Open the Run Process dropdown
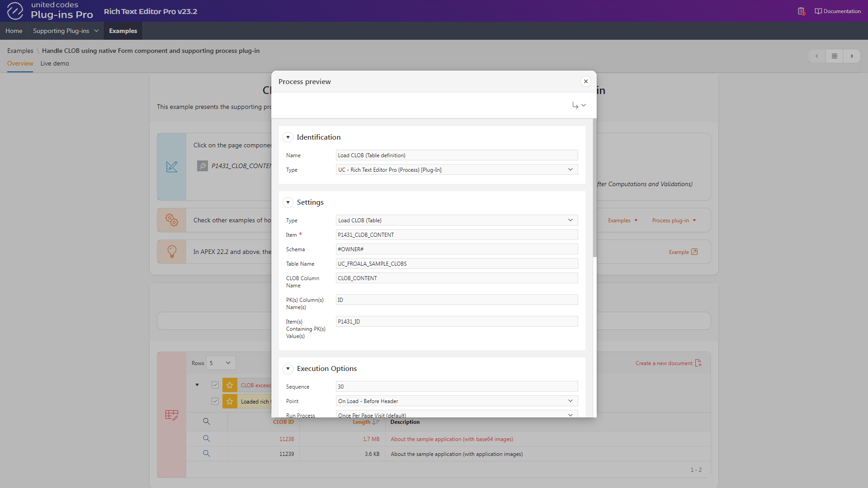Viewport: 868px width, 488px height. pos(457,414)
